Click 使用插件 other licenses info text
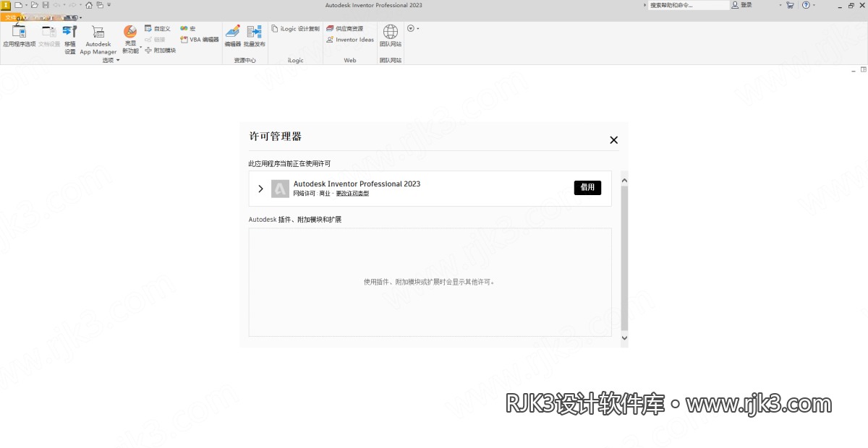The image size is (868, 448). 430,282
